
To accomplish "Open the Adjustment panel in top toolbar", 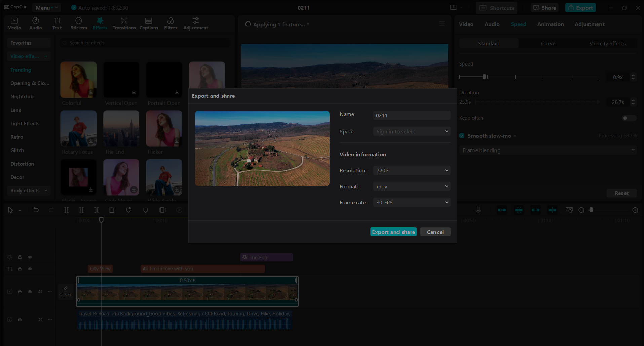I will pos(196,24).
